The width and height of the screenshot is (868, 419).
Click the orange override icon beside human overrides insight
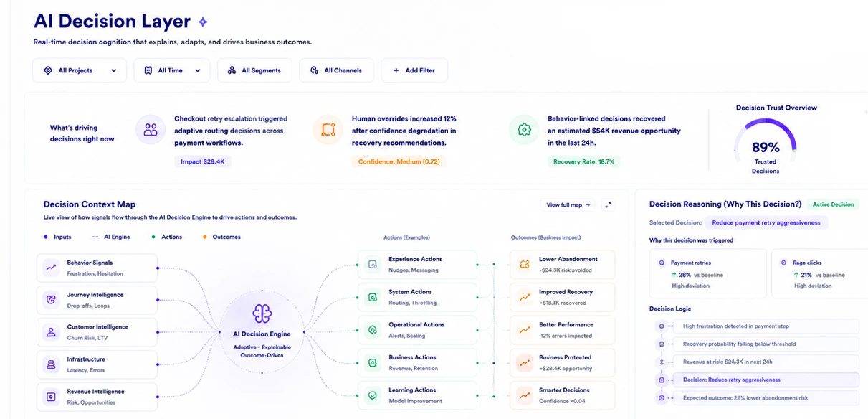328,130
